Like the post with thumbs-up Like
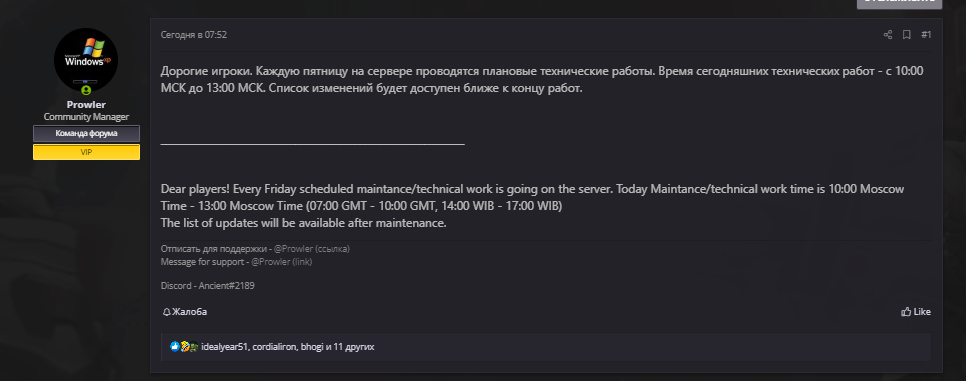This screenshot has height=381, width=966. [915, 312]
